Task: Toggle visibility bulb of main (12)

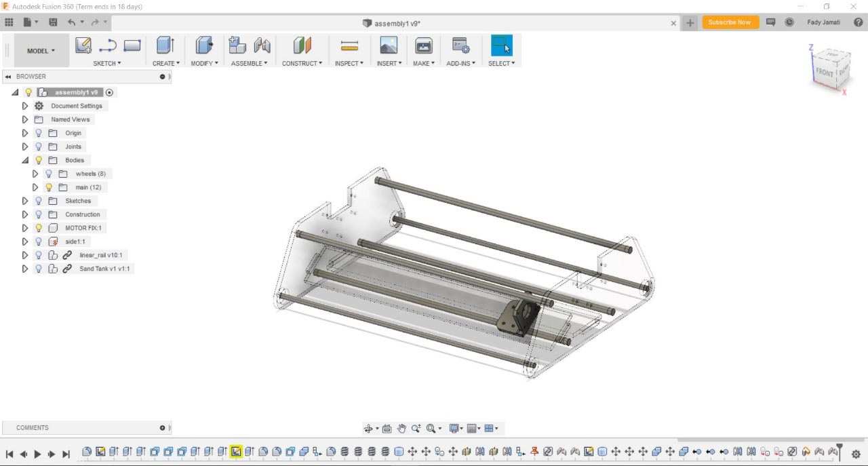Action: (x=49, y=187)
